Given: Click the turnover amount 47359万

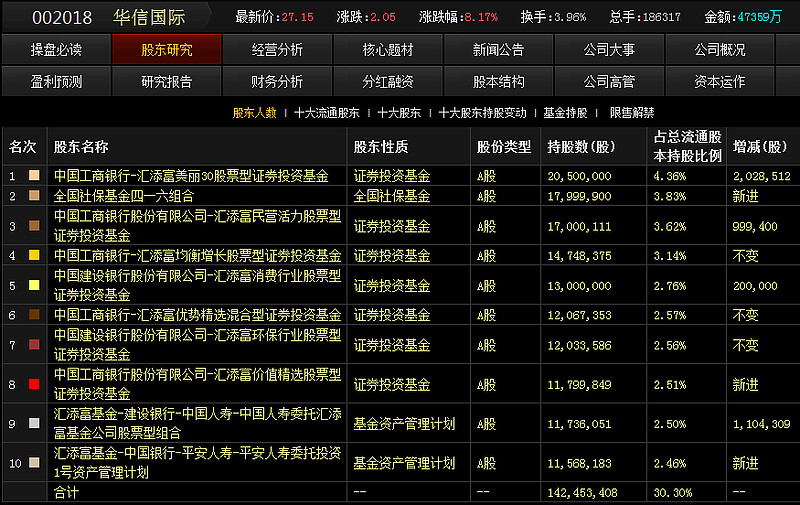Looking at the screenshot, I should click(x=759, y=17).
